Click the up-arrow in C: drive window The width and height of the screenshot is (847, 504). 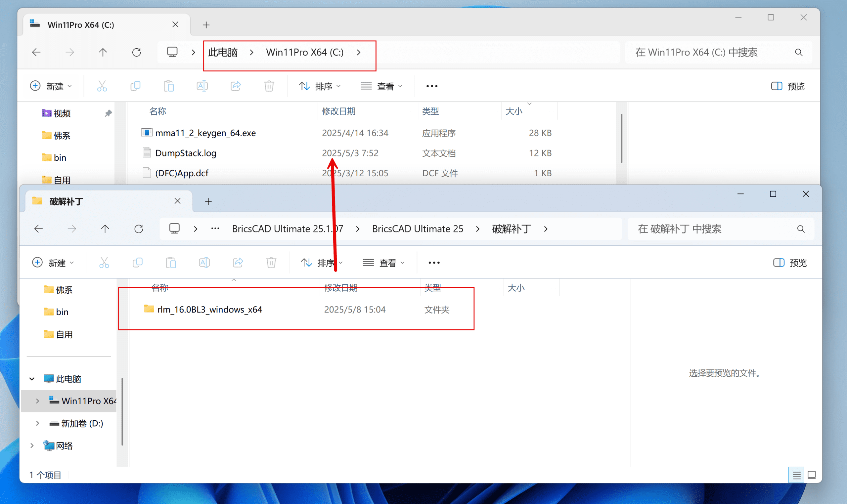103,52
